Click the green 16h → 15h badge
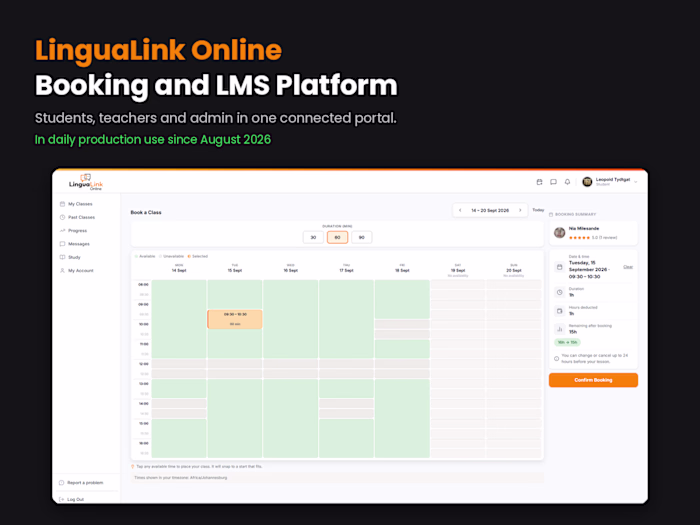Screen dimensions: 700x525 [x=567, y=342]
